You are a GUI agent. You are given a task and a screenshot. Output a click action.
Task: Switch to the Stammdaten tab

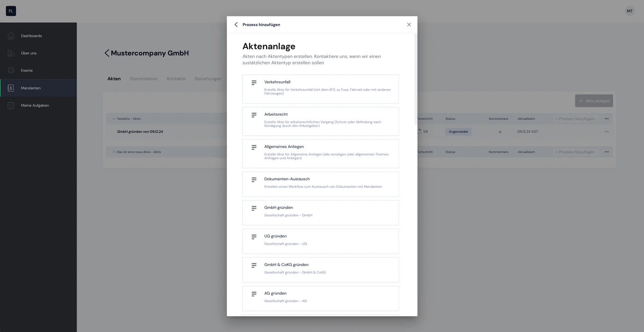coord(143,79)
